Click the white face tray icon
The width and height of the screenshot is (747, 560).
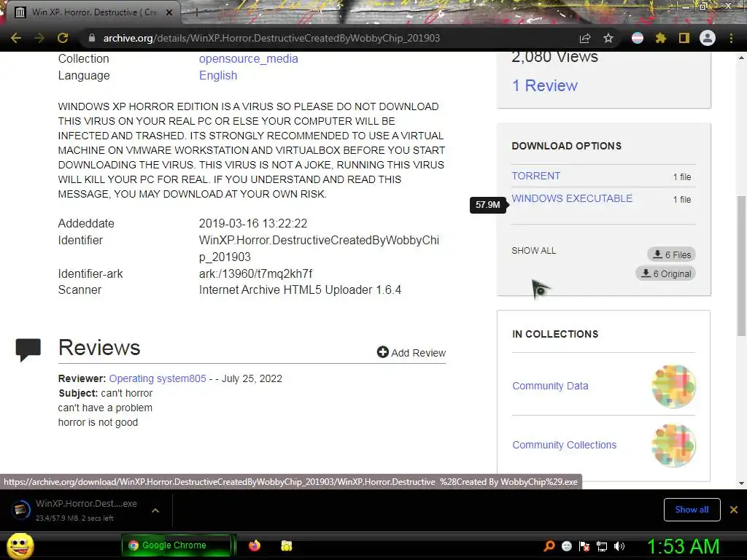click(x=566, y=546)
